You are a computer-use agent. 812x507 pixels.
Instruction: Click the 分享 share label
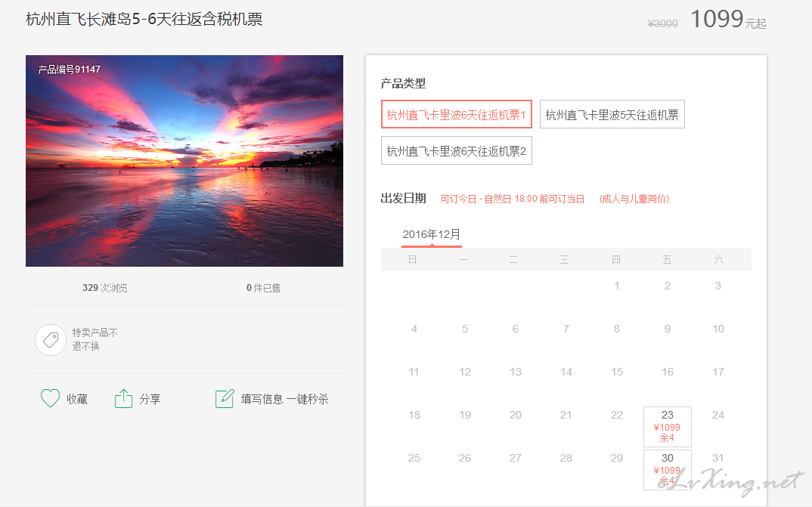click(150, 399)
